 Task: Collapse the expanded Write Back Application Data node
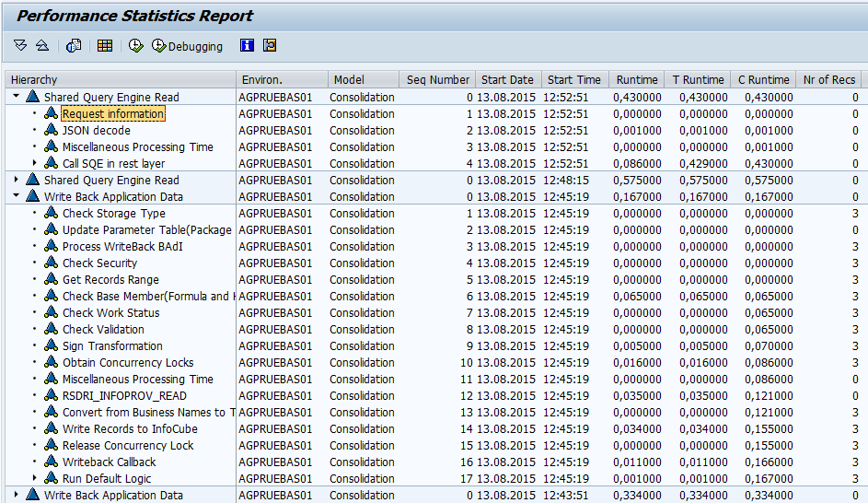(17, 197)
